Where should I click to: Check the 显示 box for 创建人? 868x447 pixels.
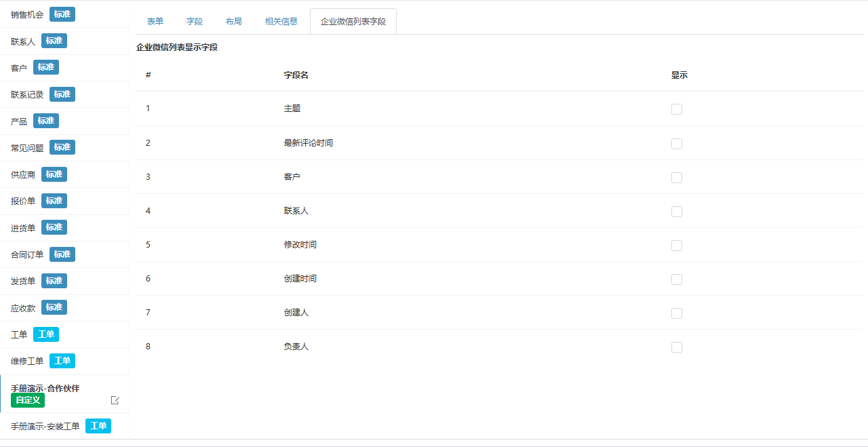pos(677,313)
